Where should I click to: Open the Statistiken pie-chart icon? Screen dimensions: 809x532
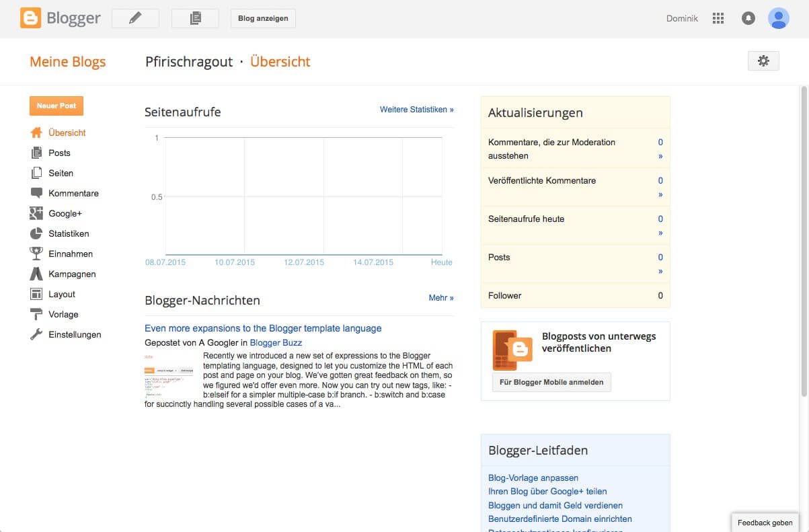pos(35,233)
